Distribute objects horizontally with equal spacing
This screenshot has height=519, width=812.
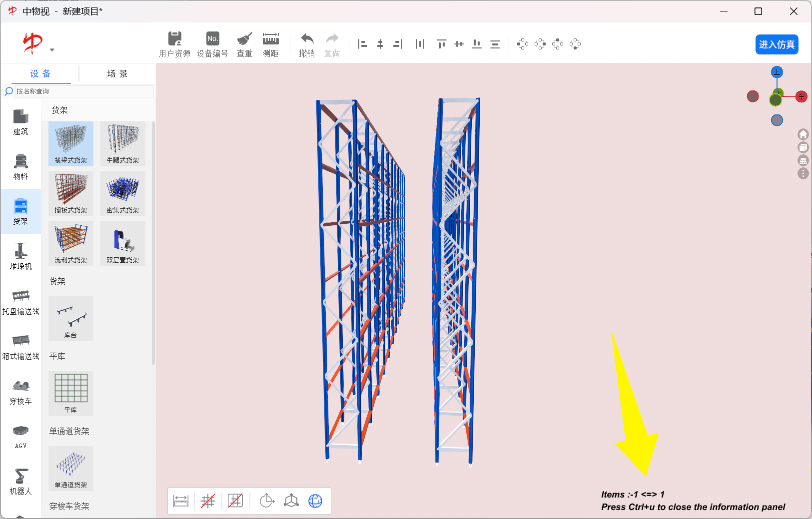420,44
